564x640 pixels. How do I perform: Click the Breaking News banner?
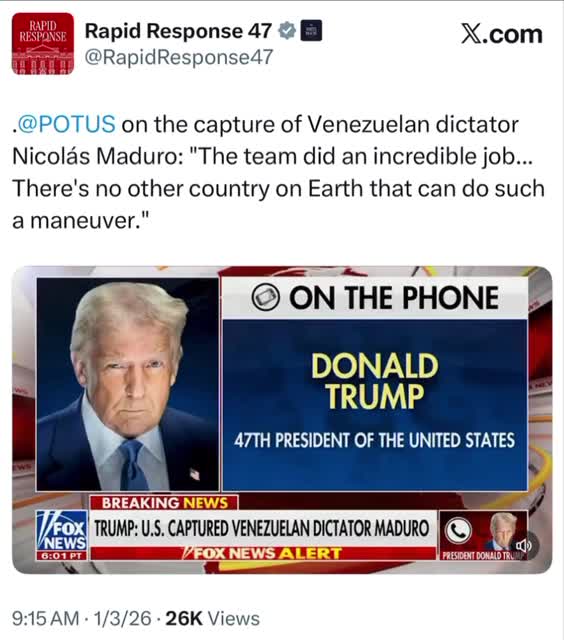[164, 502]
